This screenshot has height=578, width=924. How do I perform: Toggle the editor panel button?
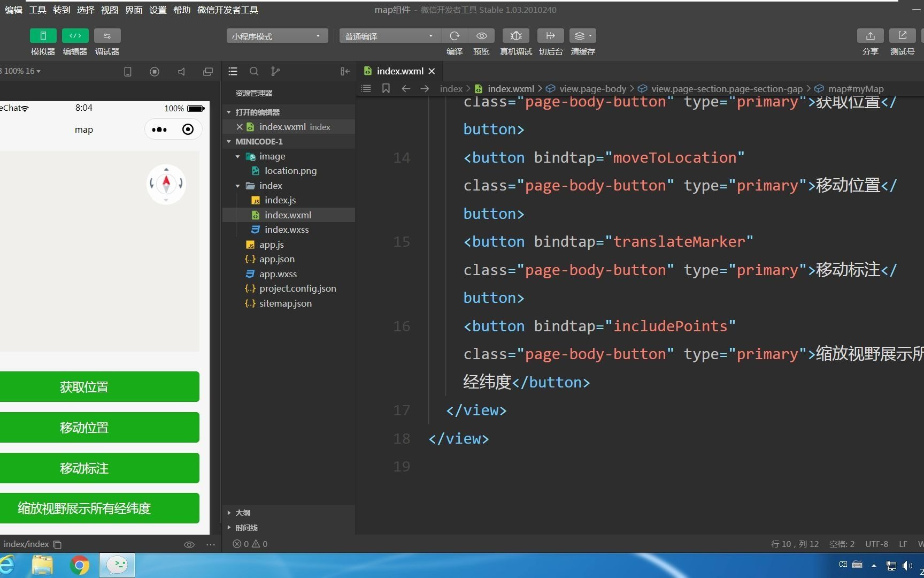(x=75, y=36)
